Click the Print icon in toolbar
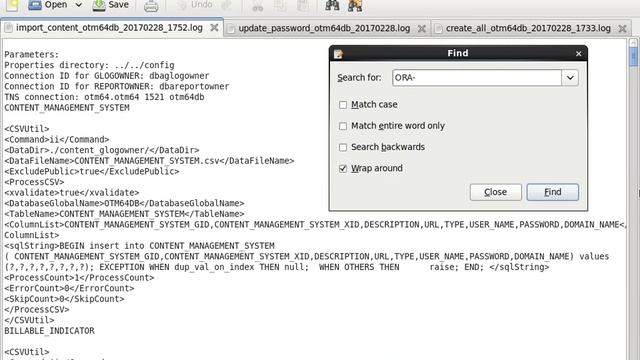Viewport: 640px width, 360px height. coord(151,6)
